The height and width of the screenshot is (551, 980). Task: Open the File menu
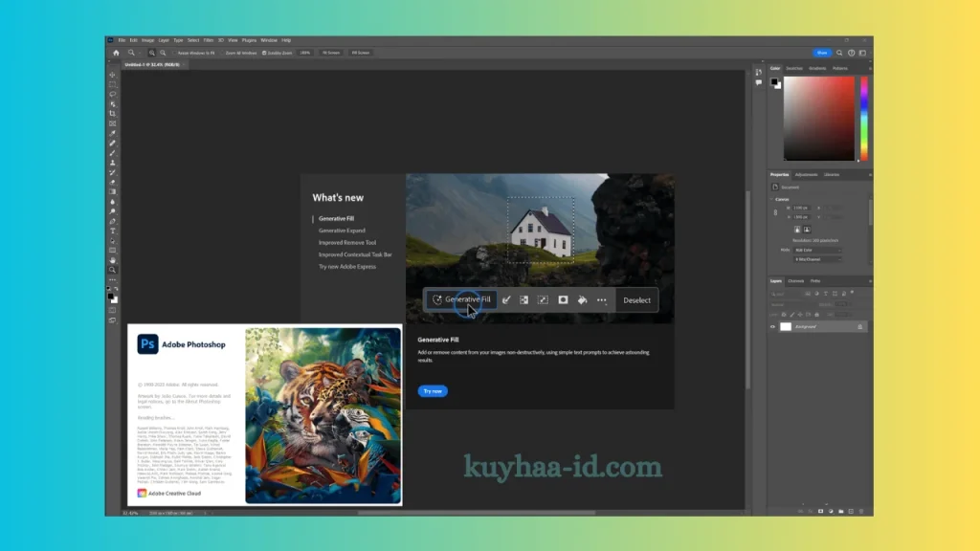[x=122, y=40]
